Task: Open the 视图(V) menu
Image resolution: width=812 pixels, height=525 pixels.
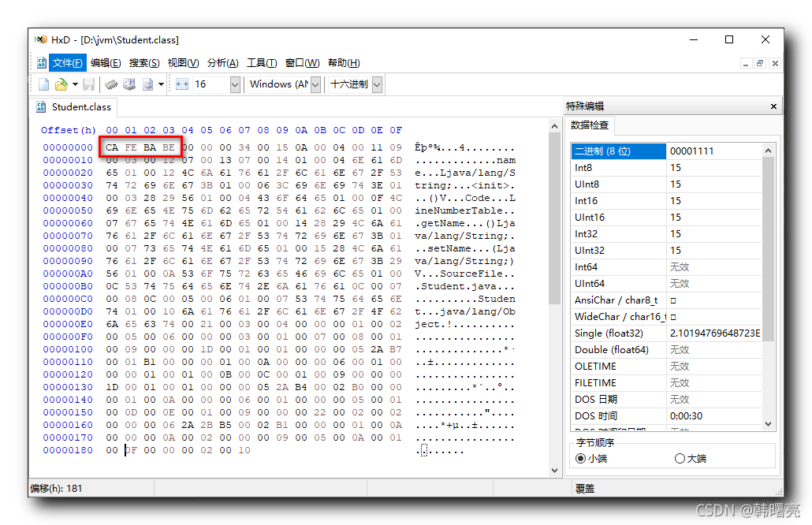Action: 184,63
